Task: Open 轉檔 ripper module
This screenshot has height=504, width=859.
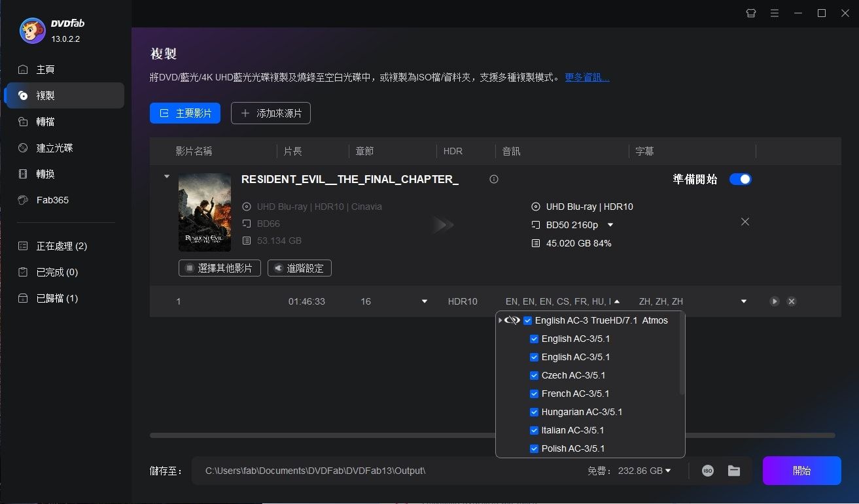Action: coord(63,122)
